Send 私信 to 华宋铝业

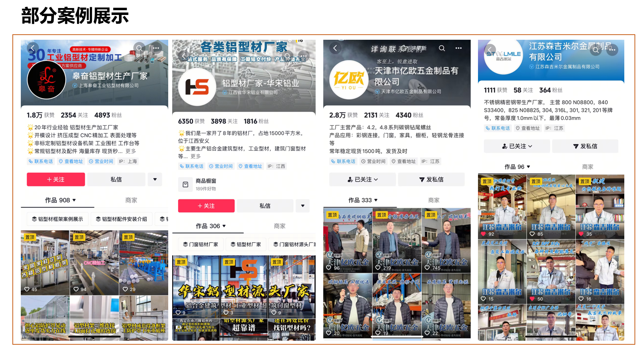click(265, 206)
